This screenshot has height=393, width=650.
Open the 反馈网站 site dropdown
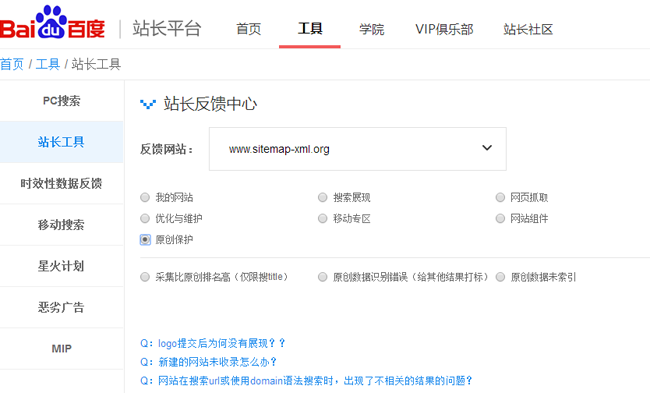pyautogui.click(x=357, y=149)
